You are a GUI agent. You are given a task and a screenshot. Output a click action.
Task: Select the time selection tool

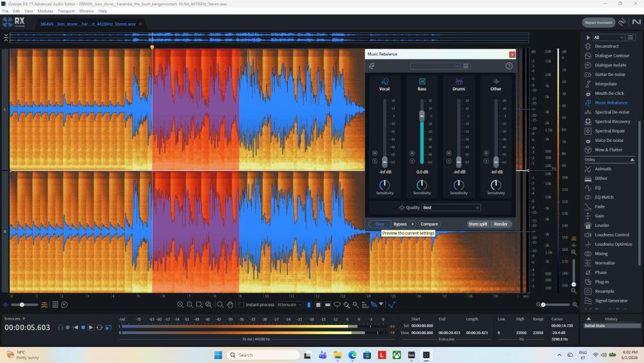(309, 304)
